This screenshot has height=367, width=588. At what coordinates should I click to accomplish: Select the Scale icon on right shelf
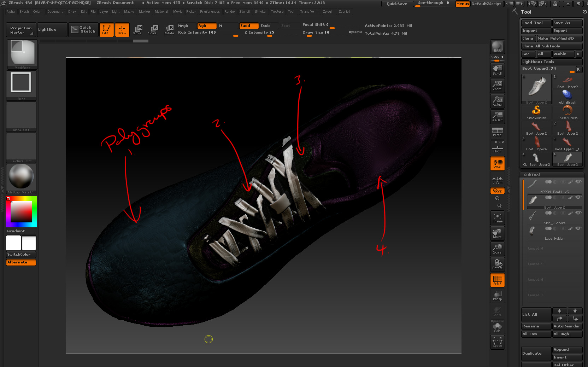click(497, 249)
